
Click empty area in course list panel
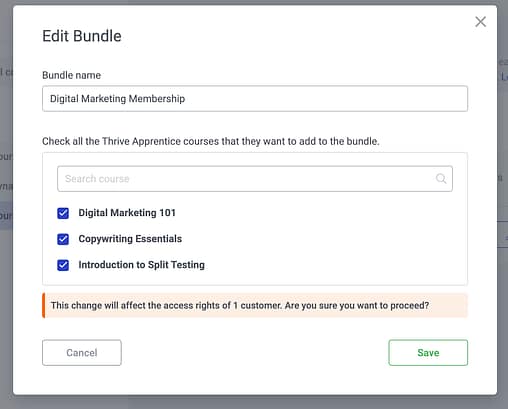tap(333, 239)
